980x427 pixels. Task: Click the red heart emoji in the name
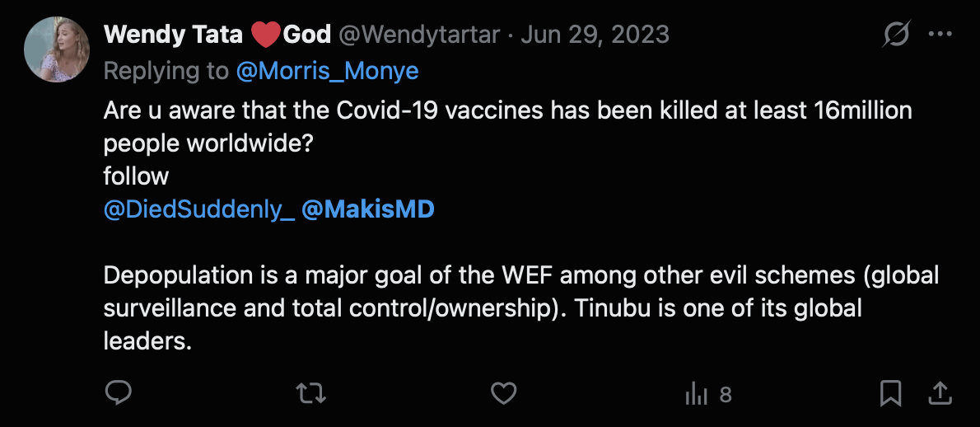[x=265, y=35]
